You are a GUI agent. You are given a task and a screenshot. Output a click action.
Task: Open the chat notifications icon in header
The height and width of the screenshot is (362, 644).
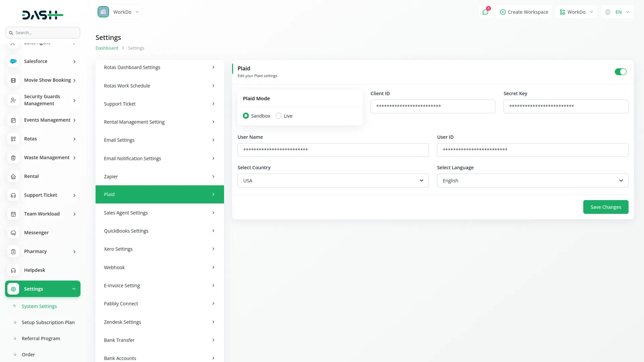(485, 12)
